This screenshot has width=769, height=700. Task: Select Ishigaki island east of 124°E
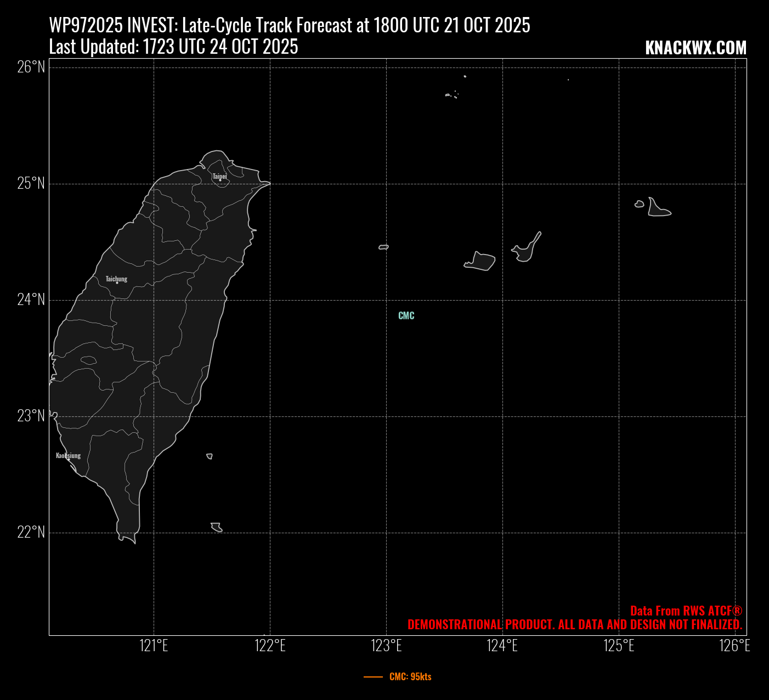tap(525, 251)
